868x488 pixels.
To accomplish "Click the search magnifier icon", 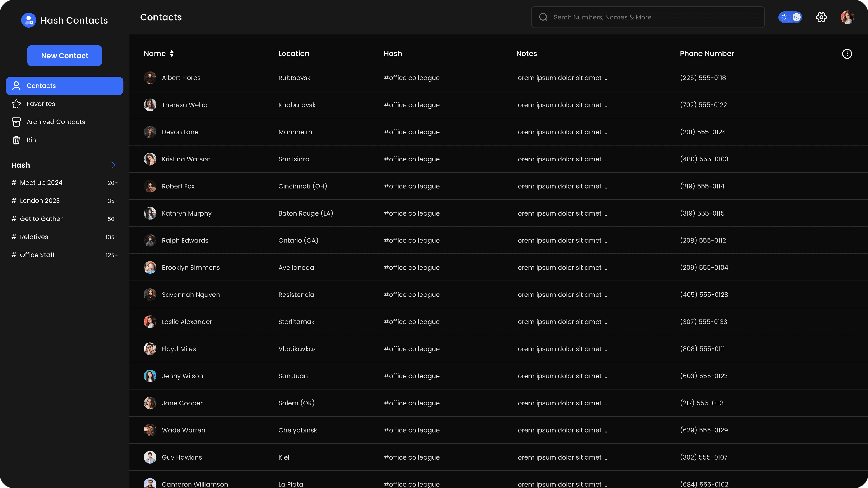I will pos(543,17).
